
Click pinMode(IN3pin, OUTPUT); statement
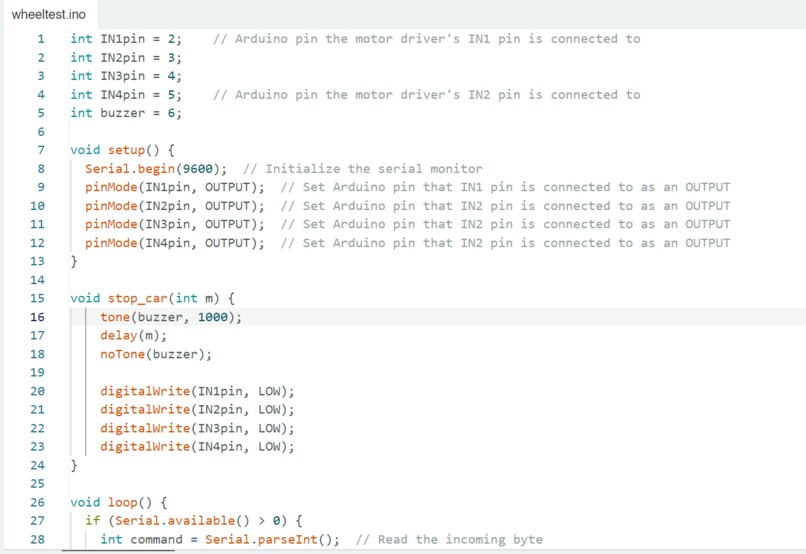[x=175, y=225]
